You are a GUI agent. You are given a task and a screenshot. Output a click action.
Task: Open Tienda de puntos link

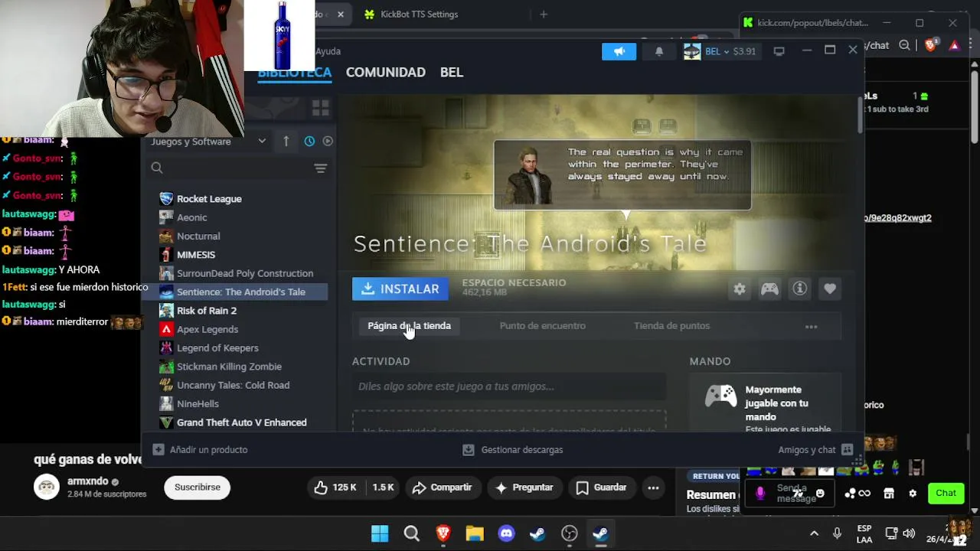[x=671, y=326]
